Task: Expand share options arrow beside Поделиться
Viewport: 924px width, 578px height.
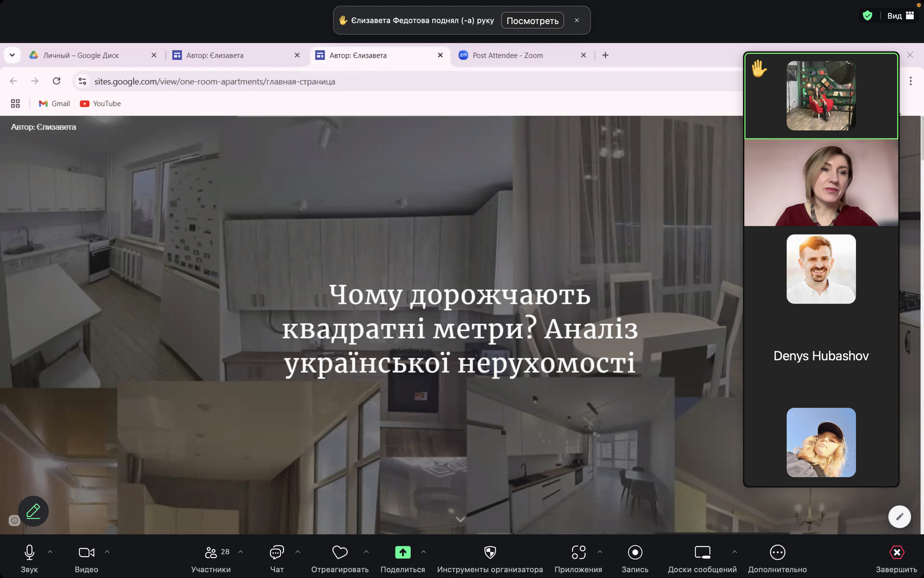Action: pos(423,552)
